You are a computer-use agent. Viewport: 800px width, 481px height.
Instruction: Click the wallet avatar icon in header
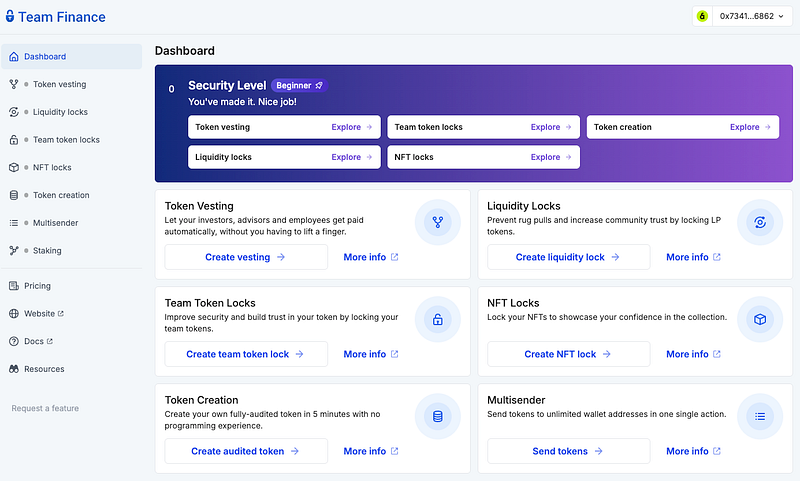coord(702,16)
